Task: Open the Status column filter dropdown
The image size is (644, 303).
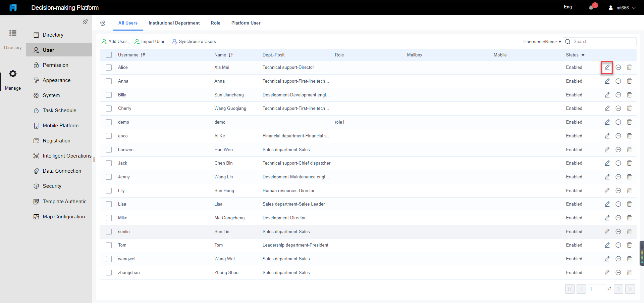Action: [x=583, y=55]
